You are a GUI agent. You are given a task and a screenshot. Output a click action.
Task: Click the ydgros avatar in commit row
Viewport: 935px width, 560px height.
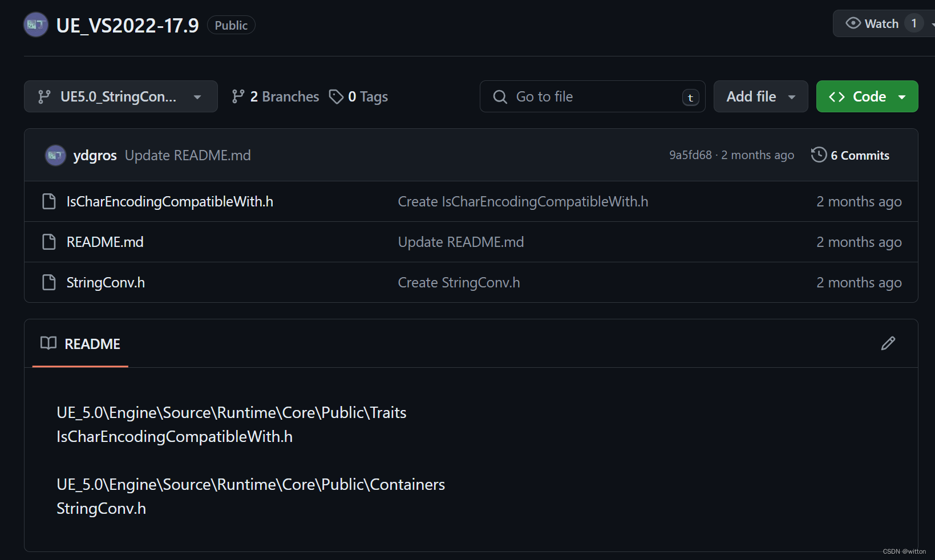(x=55, y=155)
